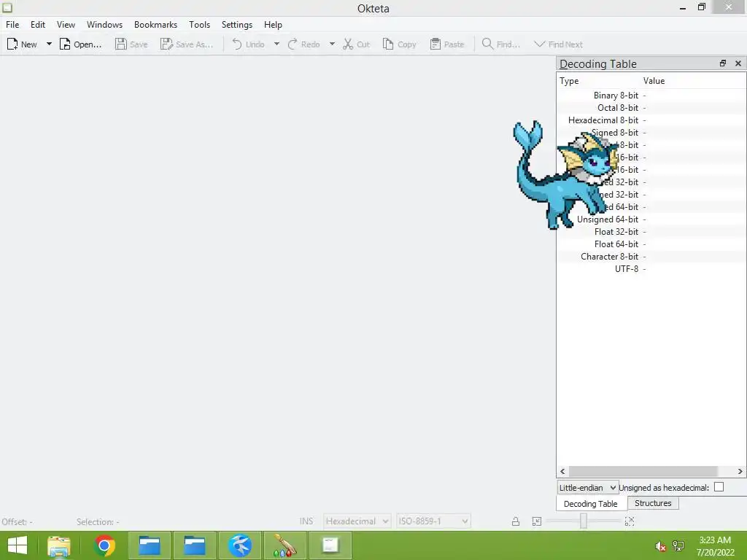This screenshot has width=747, height=560.
Task: Switch to the Structures tab
Action: 653,503
